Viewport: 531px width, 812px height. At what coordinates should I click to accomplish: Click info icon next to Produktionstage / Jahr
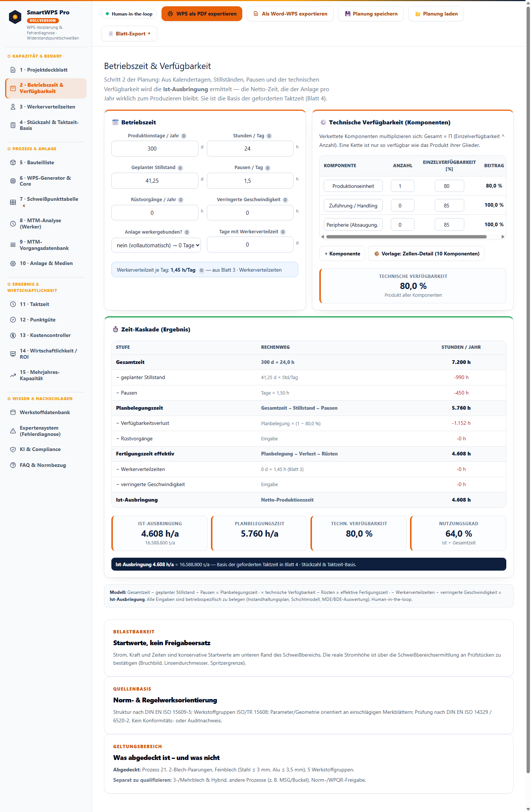tap(184, 136)
